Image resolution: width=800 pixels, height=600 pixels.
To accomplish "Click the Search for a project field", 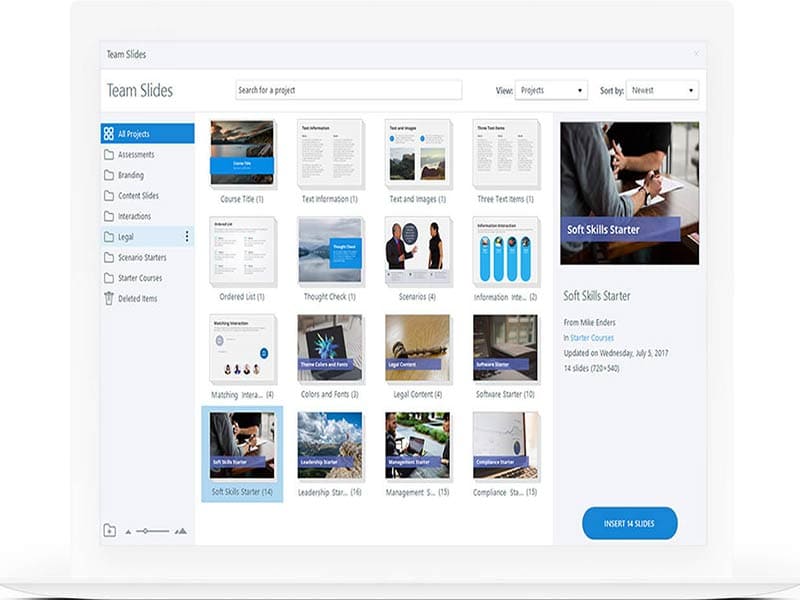I will (348, 90).
